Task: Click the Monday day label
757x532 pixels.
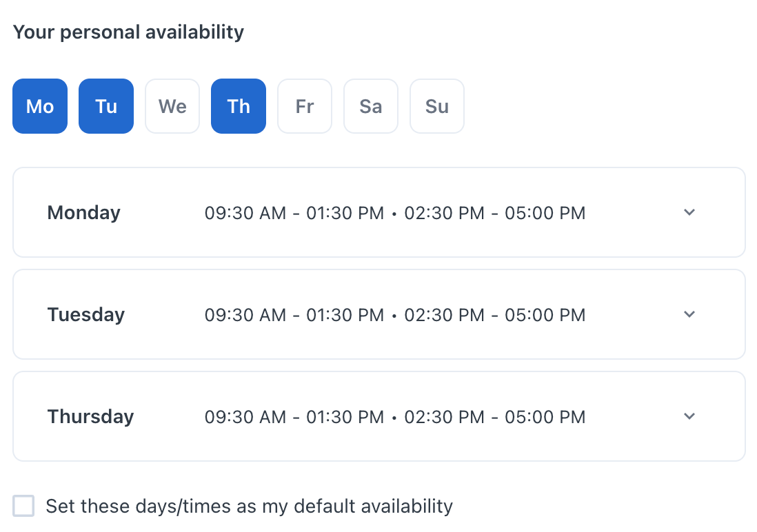Action: 83,212
